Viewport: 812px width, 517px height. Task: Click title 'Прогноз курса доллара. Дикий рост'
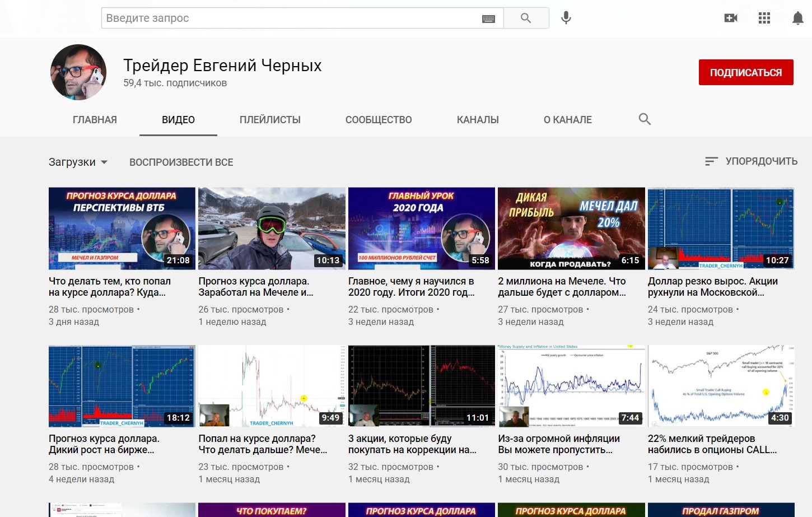pyautogui.click(x=104, y=444)
